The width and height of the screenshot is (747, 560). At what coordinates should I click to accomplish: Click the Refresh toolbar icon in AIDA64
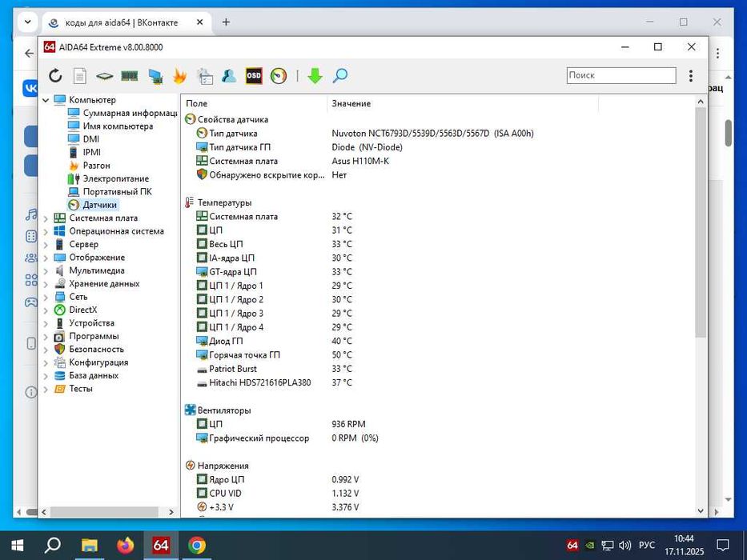55,76
